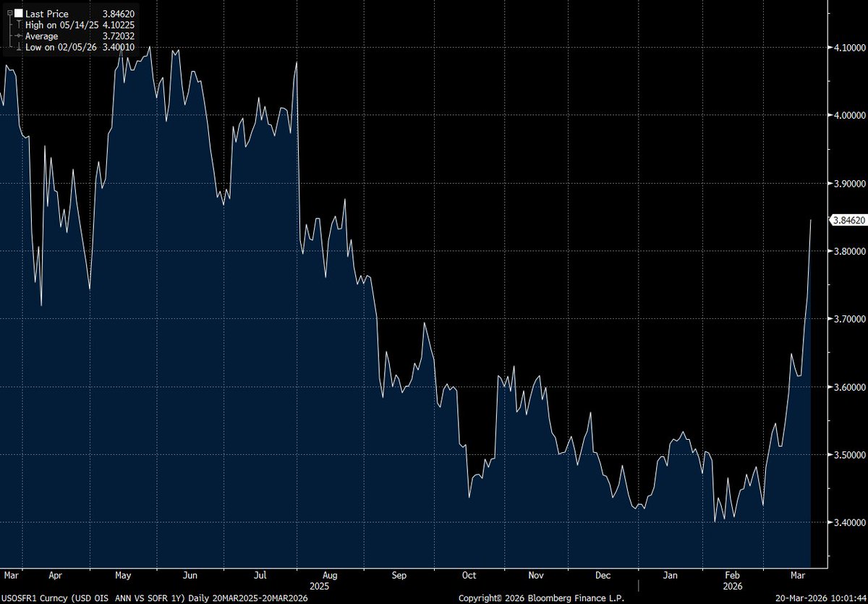Click the 3.72032 average value in legend
Image resolution: width=868 pixels, height=604 pixels.
coord(119,35)
